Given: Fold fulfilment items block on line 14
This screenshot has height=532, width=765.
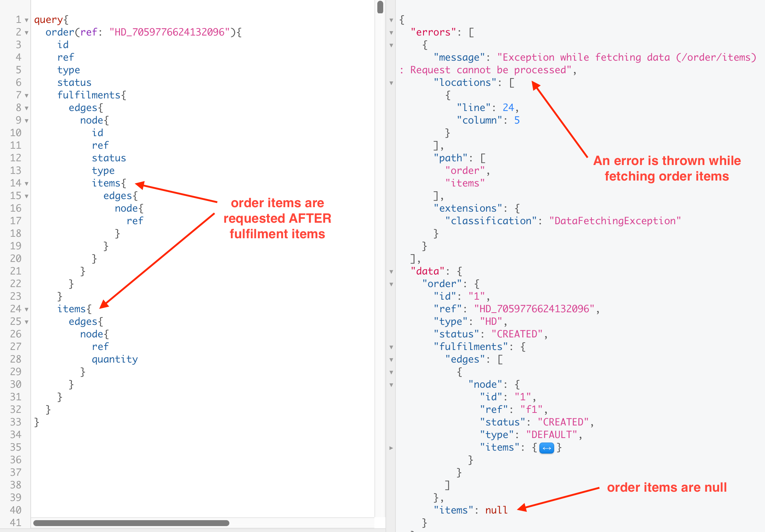Looking at the screenshot, I should [x=27, y=183].
